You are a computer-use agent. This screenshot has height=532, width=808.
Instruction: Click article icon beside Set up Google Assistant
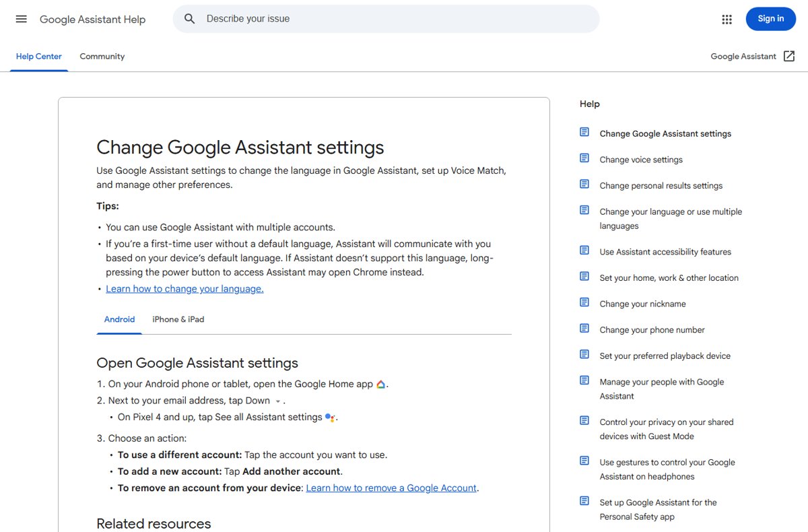point(584,501)
